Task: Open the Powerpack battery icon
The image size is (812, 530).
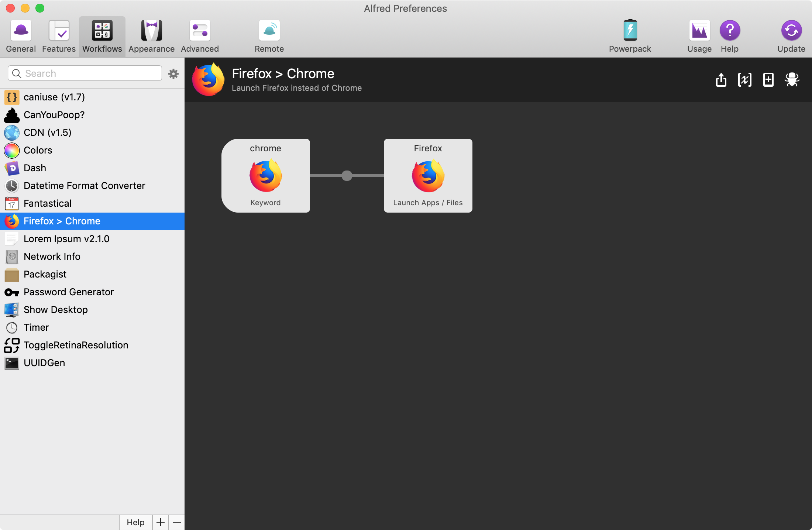Action: click(x=630, y=36)
